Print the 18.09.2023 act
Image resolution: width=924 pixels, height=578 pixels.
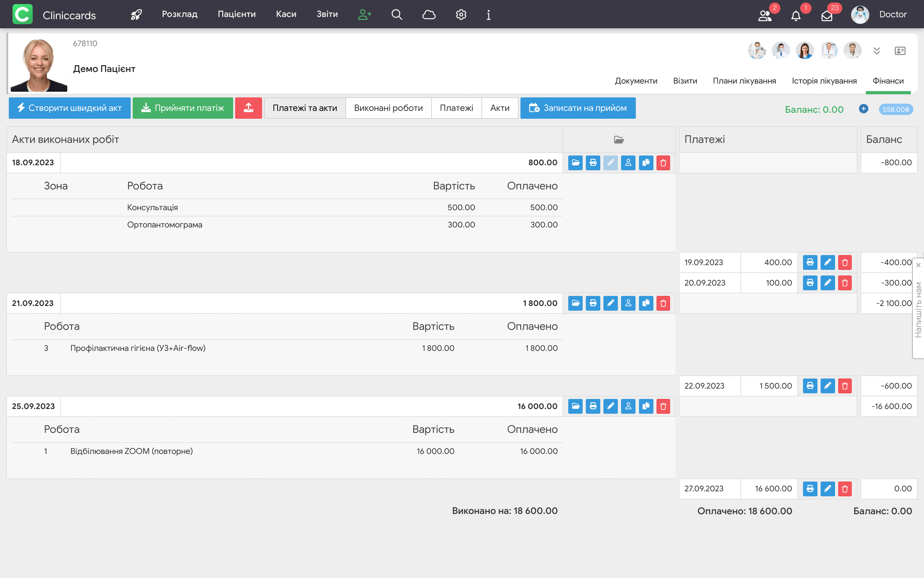(x=593, y=163)
